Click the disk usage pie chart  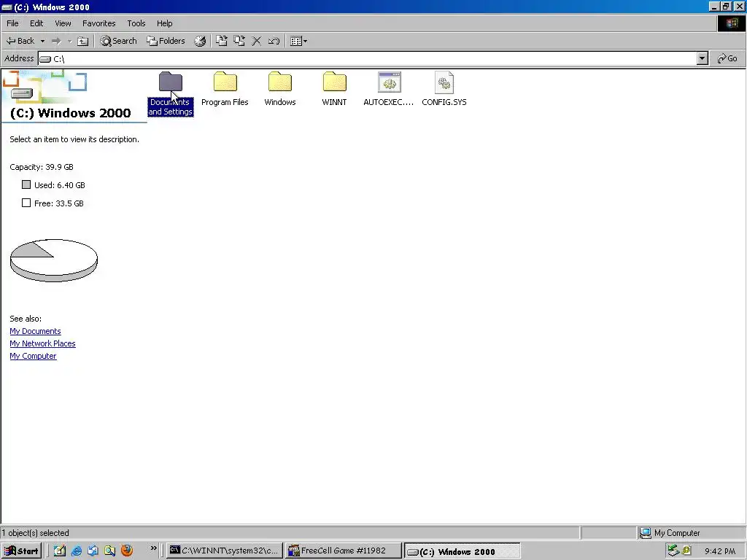[54, 260]
